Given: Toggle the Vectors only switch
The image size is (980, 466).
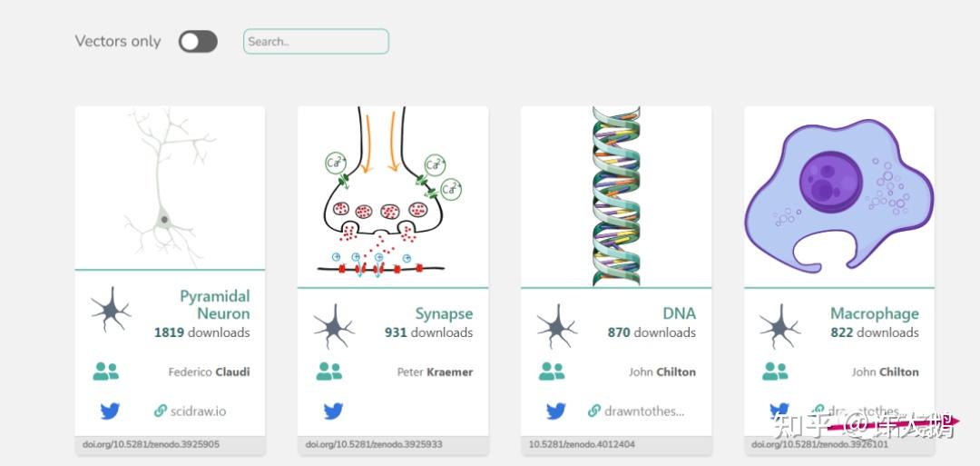Looking at the screenshot, I should click(198, 41).
